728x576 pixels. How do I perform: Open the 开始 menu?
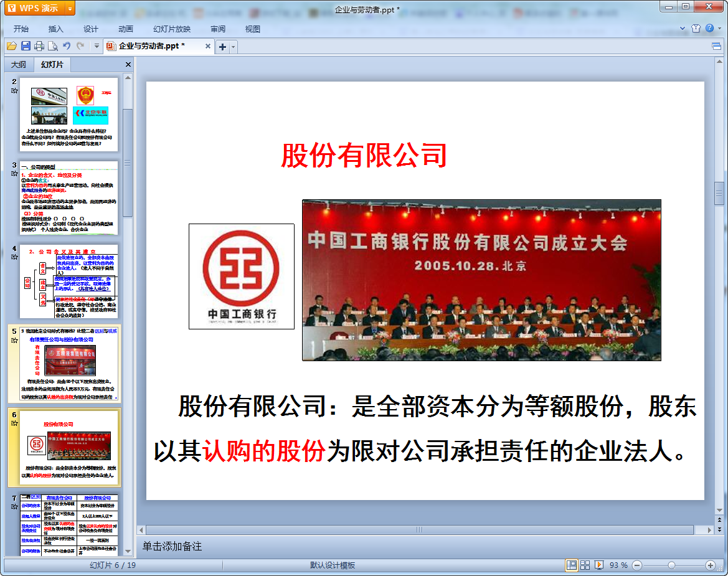click(21, 29)
